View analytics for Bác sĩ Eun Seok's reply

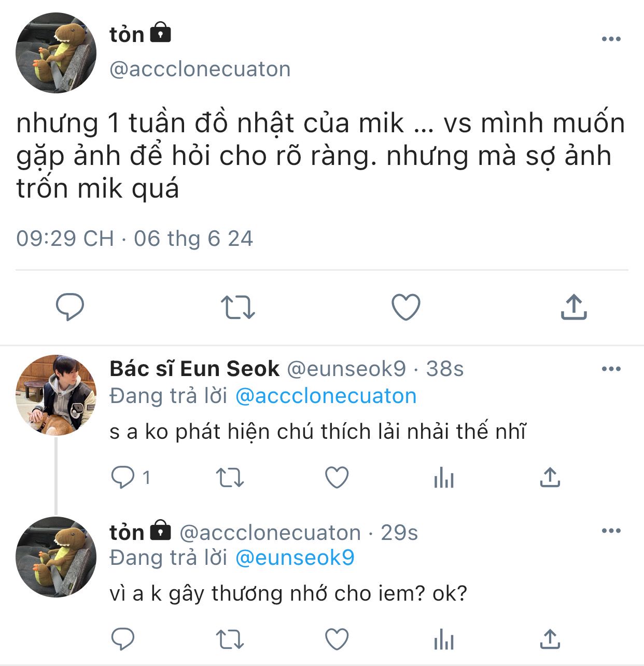tap(444, 477)
